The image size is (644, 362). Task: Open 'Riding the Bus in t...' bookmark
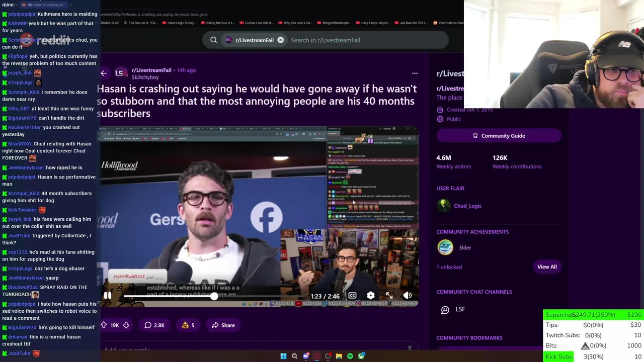pos(218,23)
